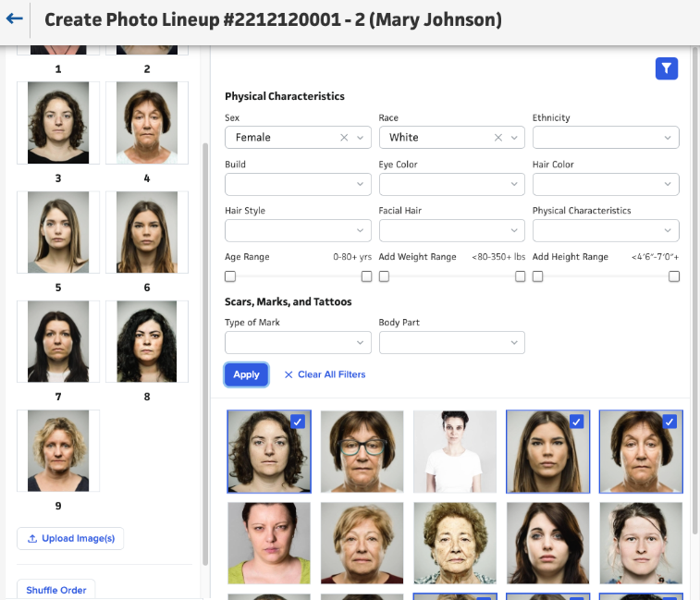The width and height of the screenshot is (700, 600).
Task: Uncheck the first curly-haired woman result photo
Action: click(297, 422)
